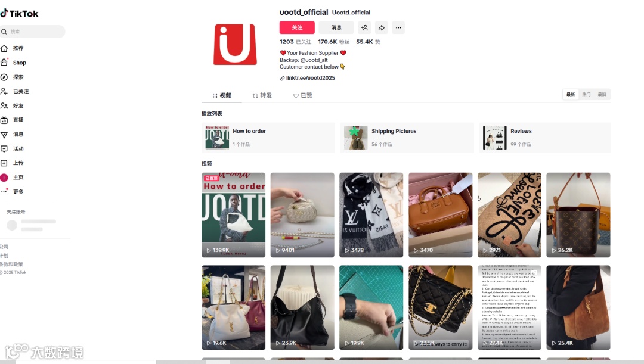This screenshot has height=364, width=644.
Task: Open the linktr.ee/uootd2025 link
Action: click(310, 78)
